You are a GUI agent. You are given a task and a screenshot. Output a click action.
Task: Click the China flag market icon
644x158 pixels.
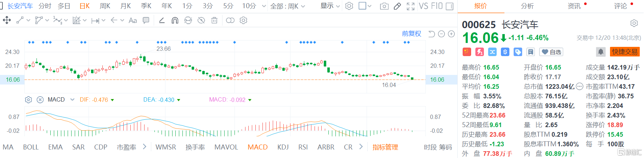(467, 52)
